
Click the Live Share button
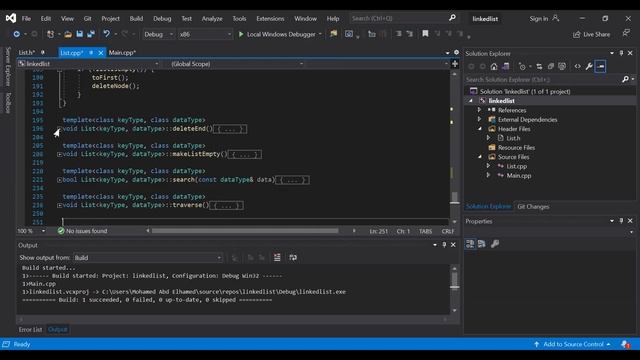(x=591, y=35)
